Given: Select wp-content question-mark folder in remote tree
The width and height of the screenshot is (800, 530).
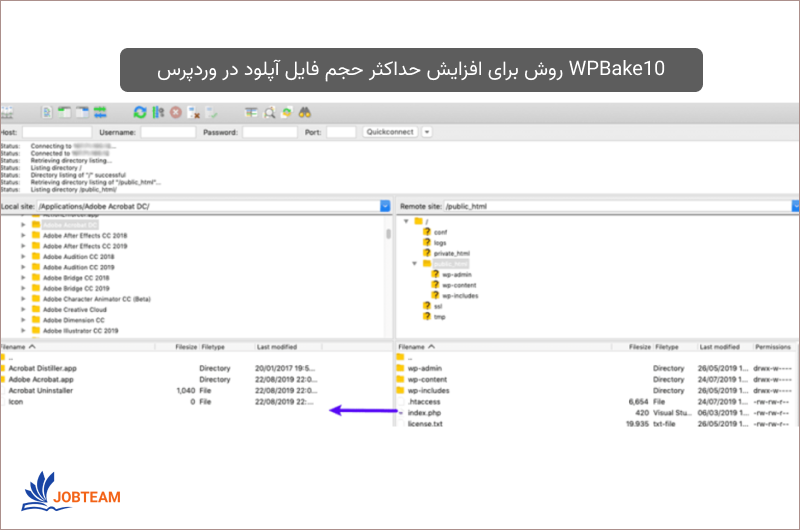Looking at the screenshot, I should (435, 285).
